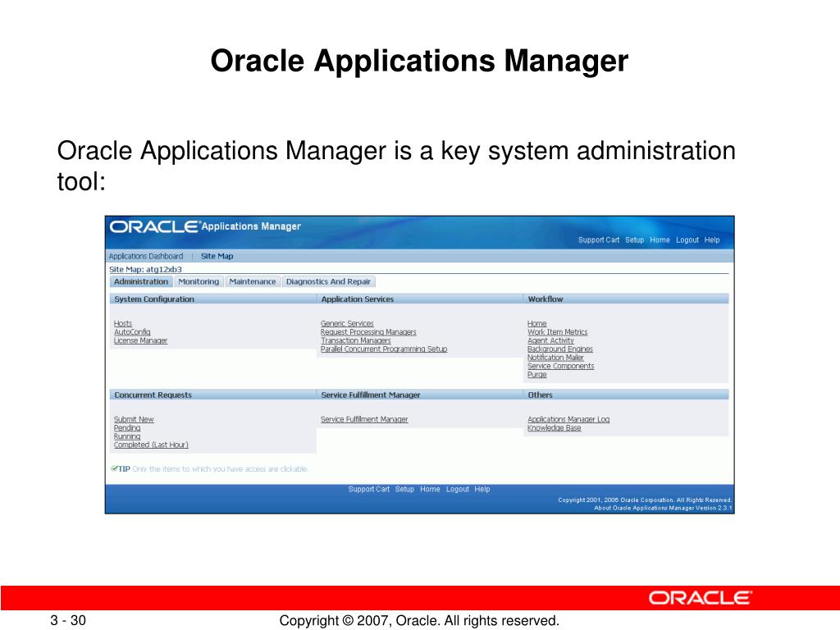Open the Applications Manager Log link

point(568,419)
